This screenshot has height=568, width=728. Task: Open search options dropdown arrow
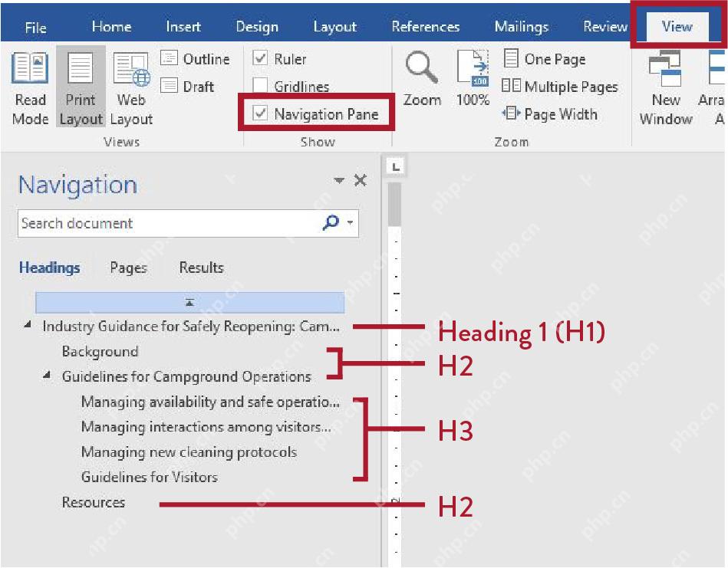(351, 222)
